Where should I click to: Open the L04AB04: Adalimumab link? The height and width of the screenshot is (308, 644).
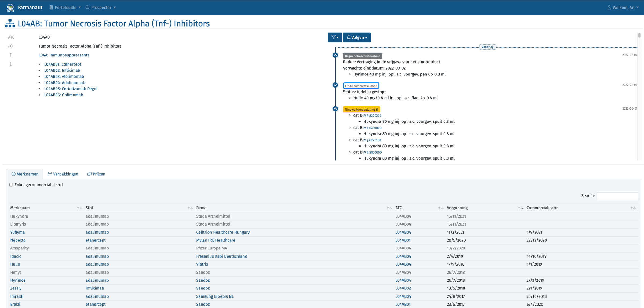point(65,83)
